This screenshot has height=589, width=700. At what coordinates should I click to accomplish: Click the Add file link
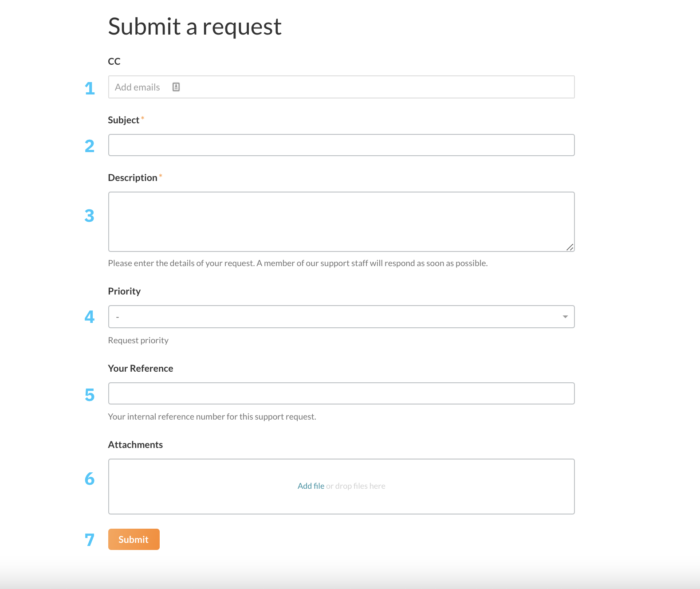pyautogui.click(x=311, y=486)
